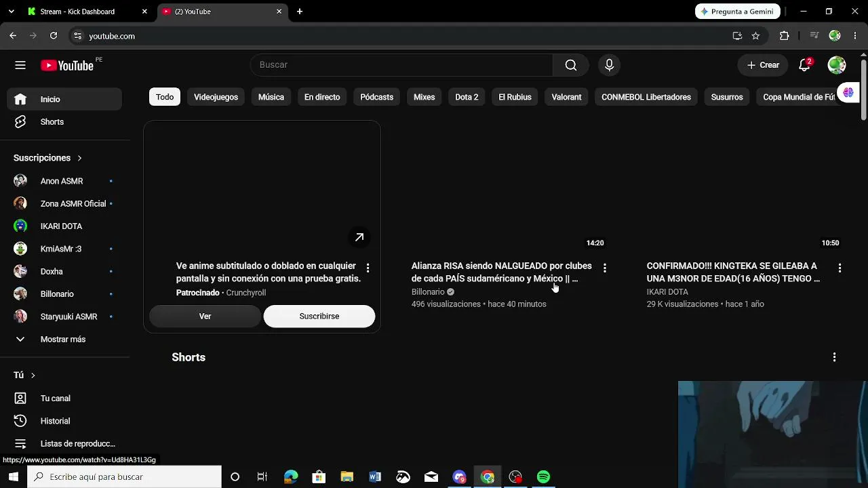Open the Chrome extensions puzzle icon
Viewport: 868px width, 488px height.
pos(785,36)
